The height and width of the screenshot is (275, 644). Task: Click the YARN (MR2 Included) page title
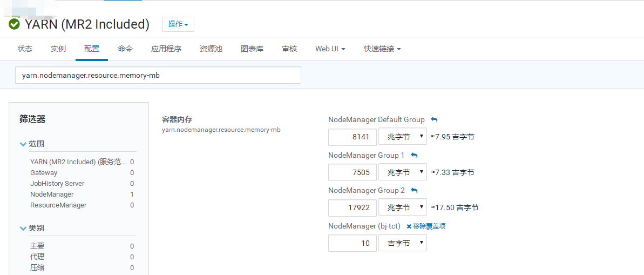click(x=87, y=24)
